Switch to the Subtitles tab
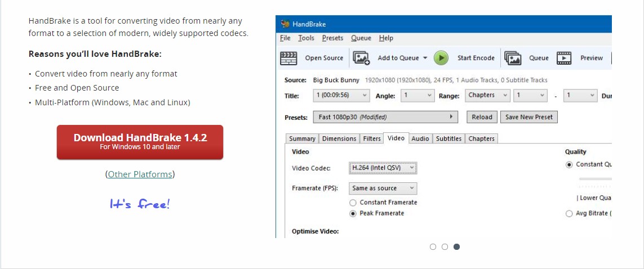Screen dimensions: 644x269 448,138
